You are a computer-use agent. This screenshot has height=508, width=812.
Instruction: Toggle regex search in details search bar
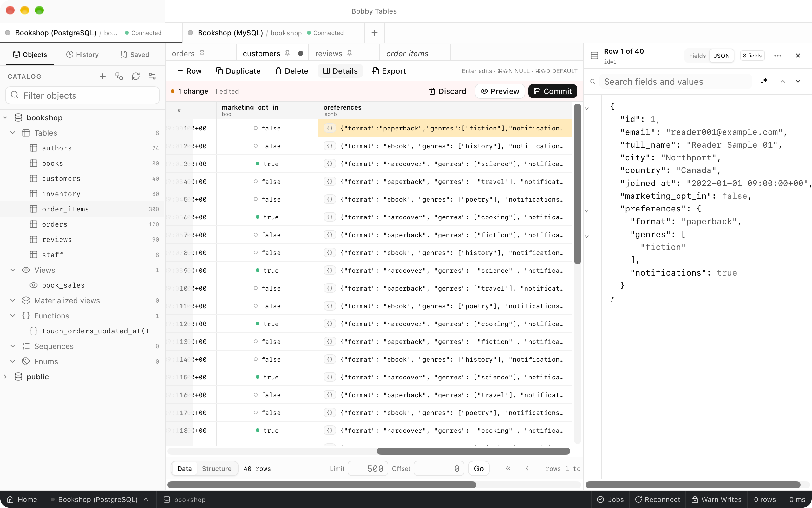pos(764,81)
